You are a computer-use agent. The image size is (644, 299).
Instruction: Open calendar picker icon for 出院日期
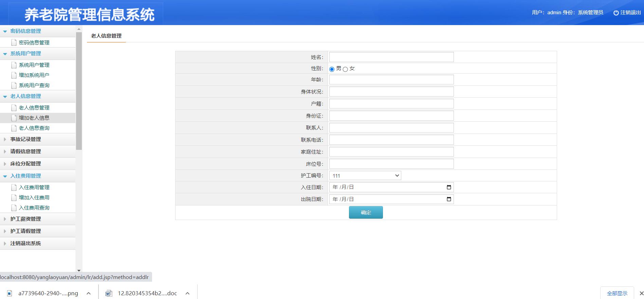(x=449, y=199)
